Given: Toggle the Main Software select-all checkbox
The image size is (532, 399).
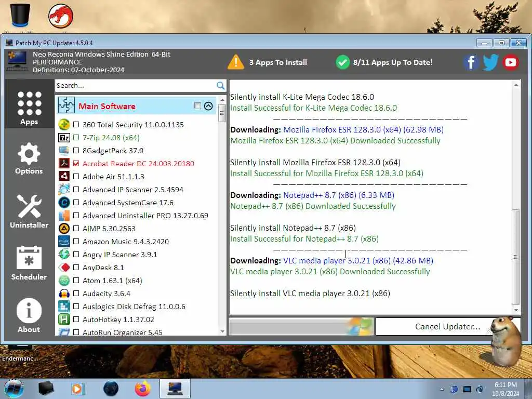Looking at the screenshot, I should pos(197,105).
